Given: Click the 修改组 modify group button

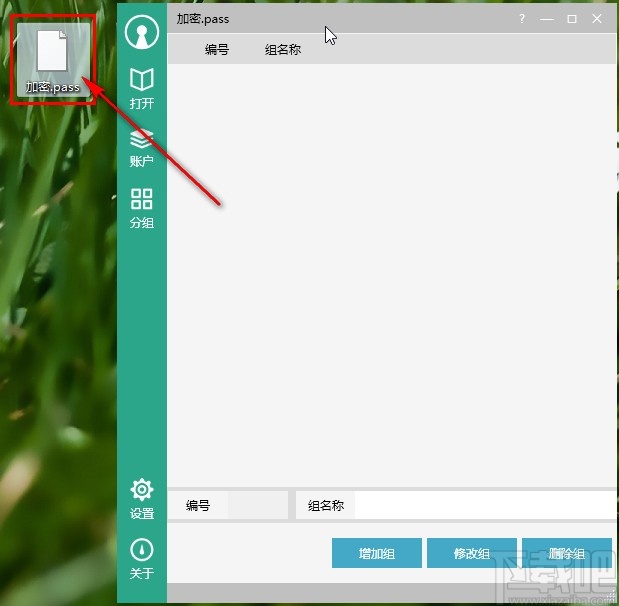Looking at the screenshot, I should click(472, 553).
